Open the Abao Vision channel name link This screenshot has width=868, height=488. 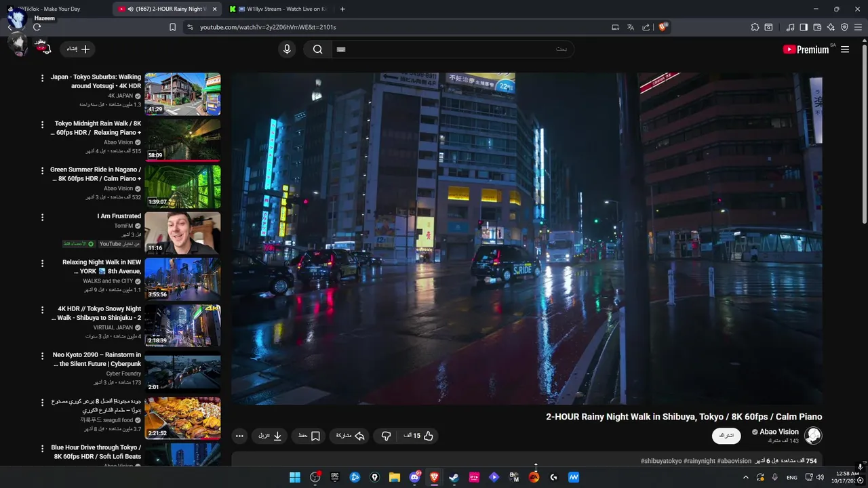click(x=779, y=432)
